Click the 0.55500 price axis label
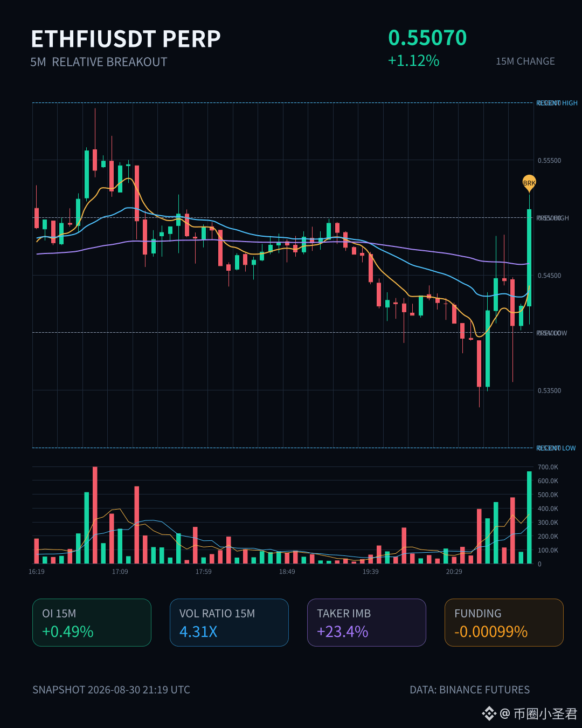This screenshot has width=582, height=728. coord(549,161)
